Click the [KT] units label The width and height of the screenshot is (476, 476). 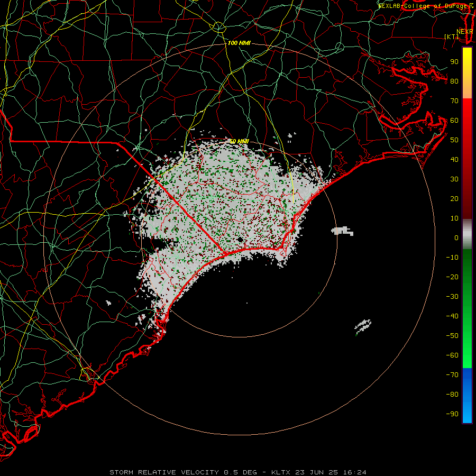coord(451,36)
